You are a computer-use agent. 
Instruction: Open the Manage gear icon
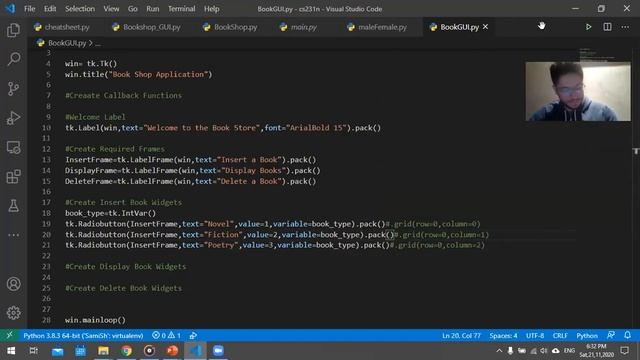(x=13, y=313)
